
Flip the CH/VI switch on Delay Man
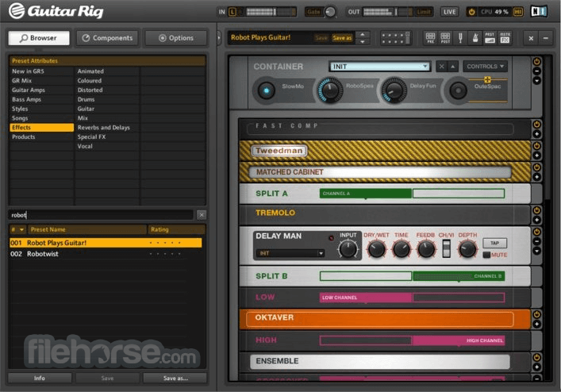[446, 248]
